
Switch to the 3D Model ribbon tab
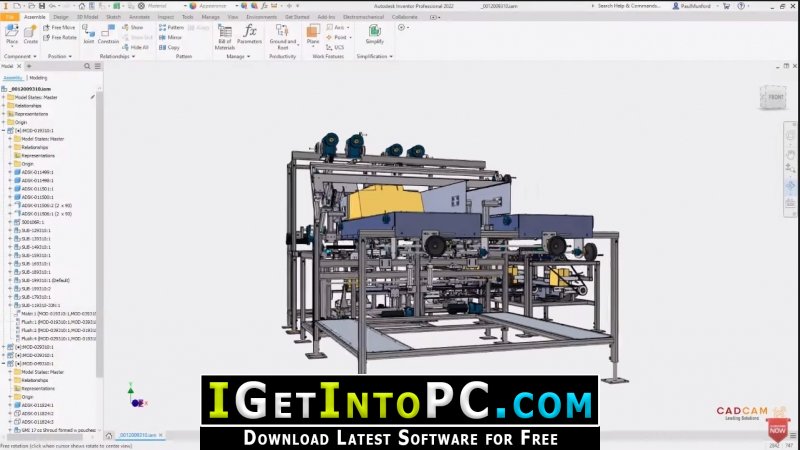pyautogui.click(x=87, y=17)
